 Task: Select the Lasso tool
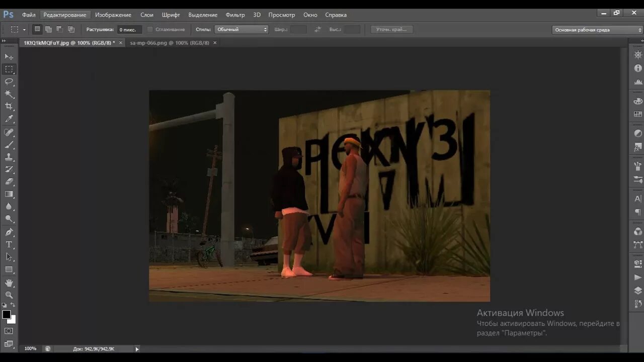pos(9,81)
